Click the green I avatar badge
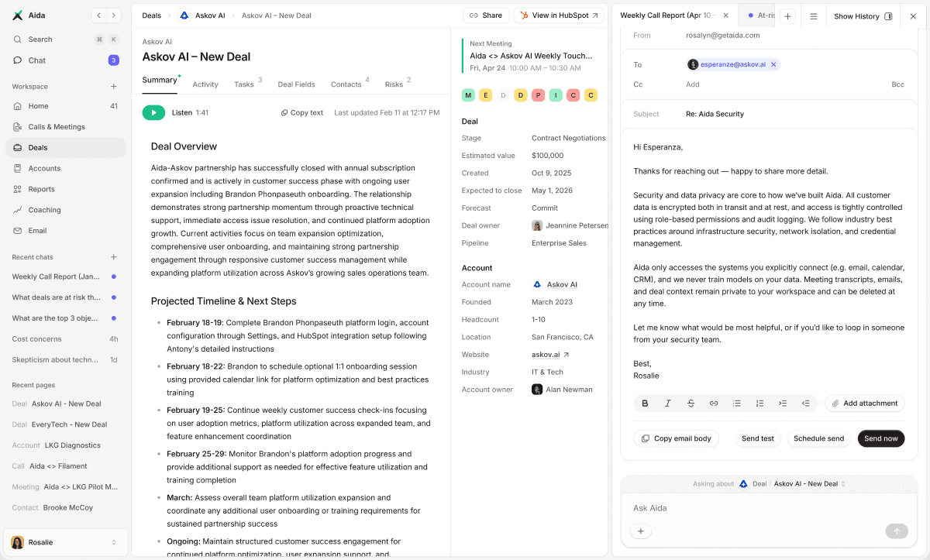Screen dimensions: 930x560 click(x=556, y=95)
